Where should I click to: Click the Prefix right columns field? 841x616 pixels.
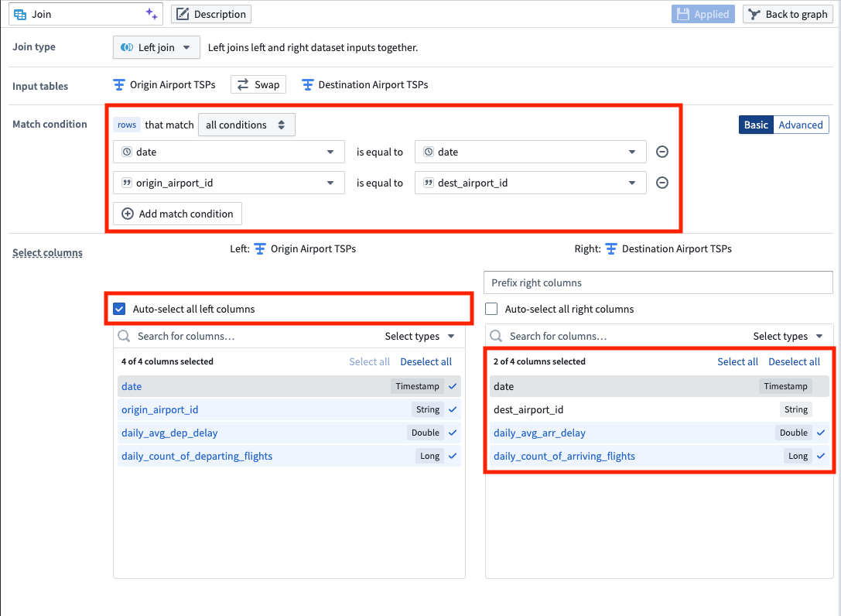658,282
